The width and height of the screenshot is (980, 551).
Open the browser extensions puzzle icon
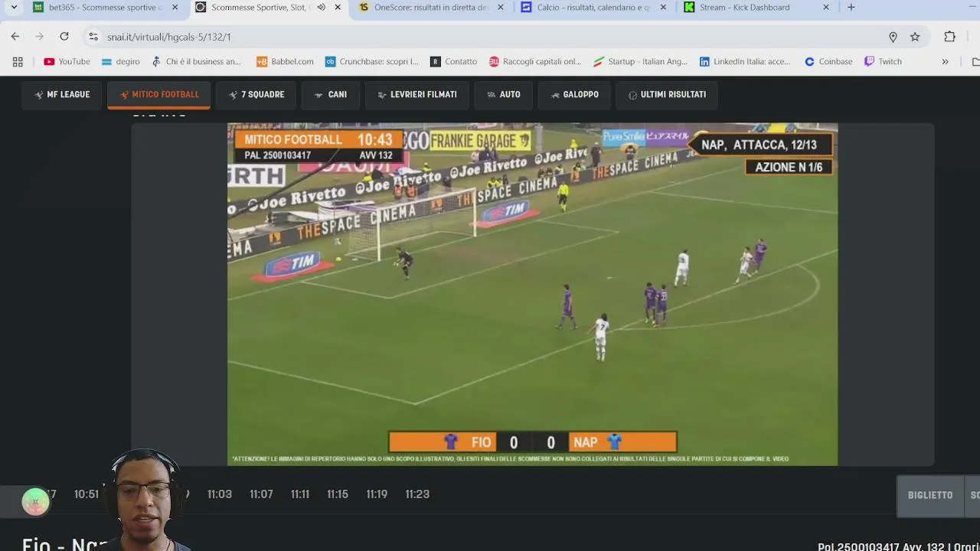(x=949, y=37)
